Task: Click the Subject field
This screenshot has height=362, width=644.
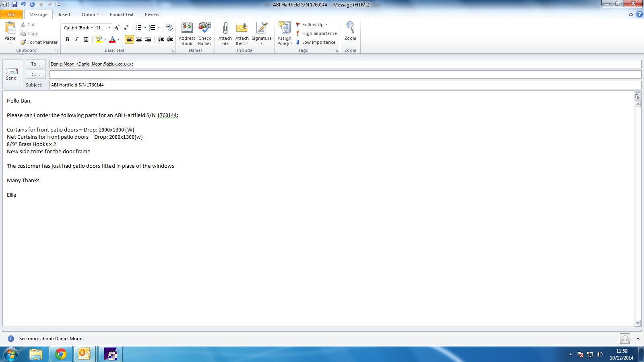Action: click(x=345, y=85)
